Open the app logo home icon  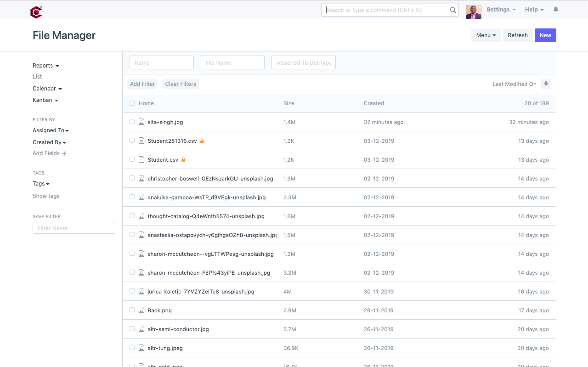[36, 11]
